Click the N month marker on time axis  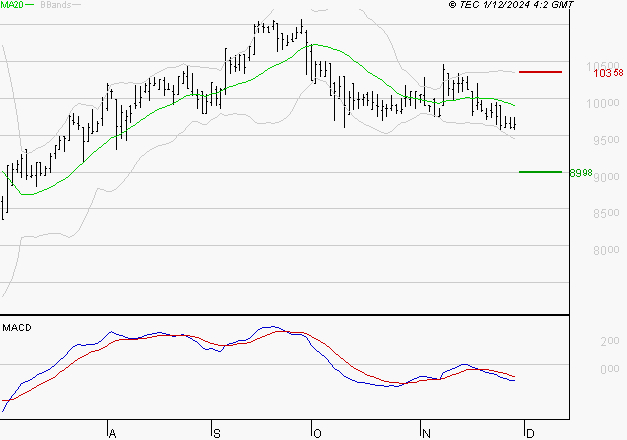click(x=426, y=434)
